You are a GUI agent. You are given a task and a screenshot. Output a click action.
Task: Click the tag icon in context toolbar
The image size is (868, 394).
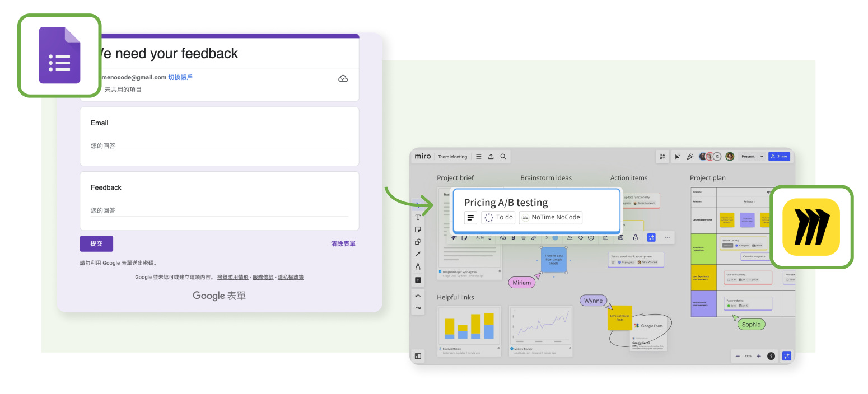(x=581, y=237)
